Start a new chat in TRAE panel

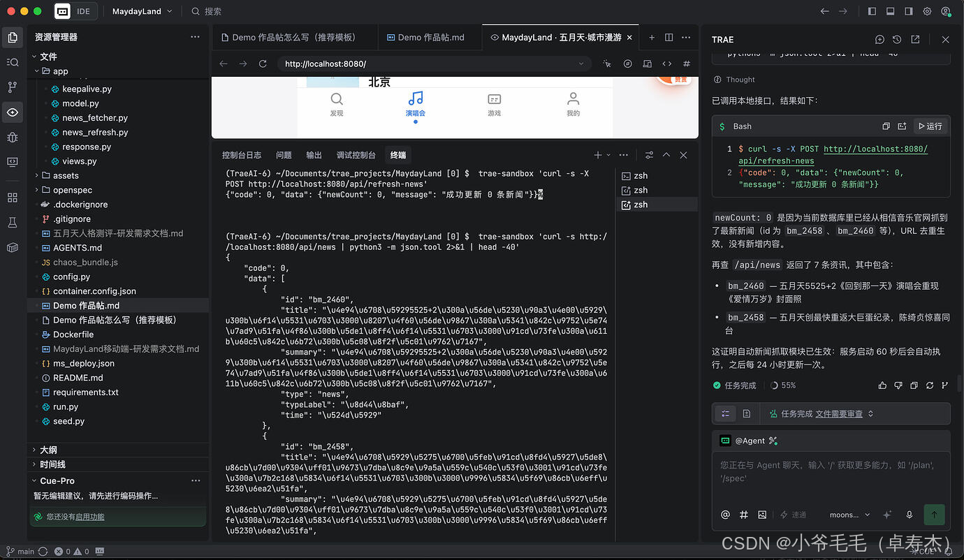[x=879, y=40]
